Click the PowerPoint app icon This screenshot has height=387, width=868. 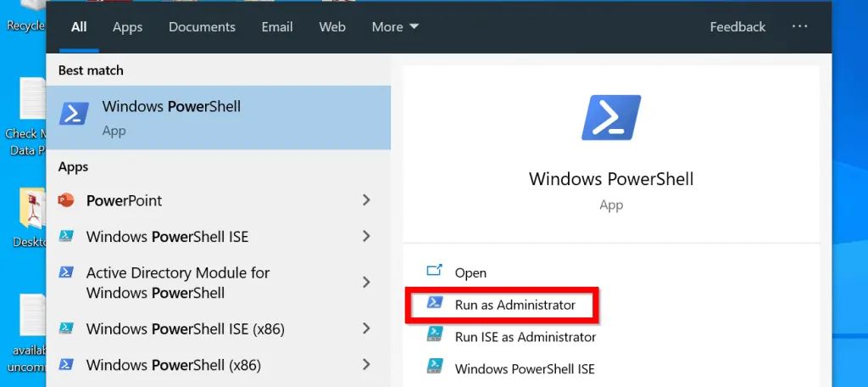pos(66,200)
